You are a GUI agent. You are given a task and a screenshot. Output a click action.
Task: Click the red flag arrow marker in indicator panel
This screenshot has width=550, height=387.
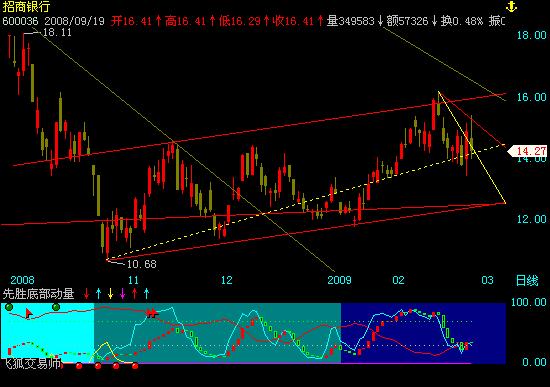click(29, 313)
